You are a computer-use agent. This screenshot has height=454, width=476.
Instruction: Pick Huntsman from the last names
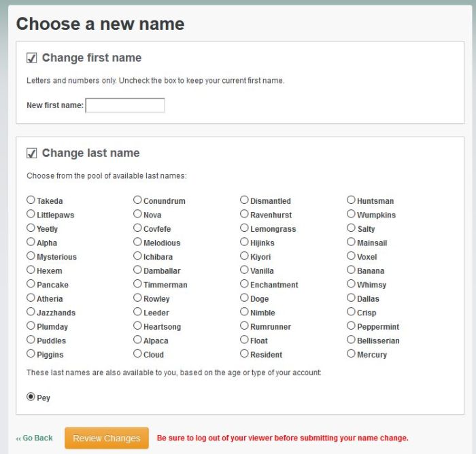[x=351, y=200]
